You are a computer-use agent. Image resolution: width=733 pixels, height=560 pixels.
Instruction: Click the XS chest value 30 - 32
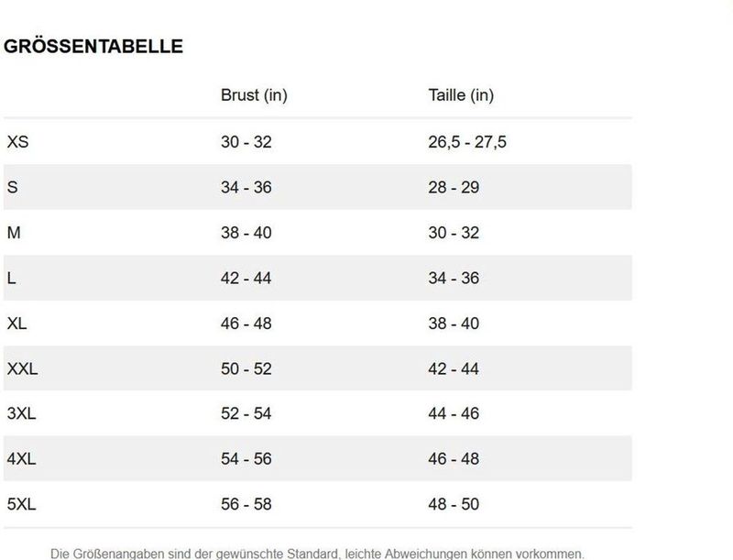click(246, 142)
